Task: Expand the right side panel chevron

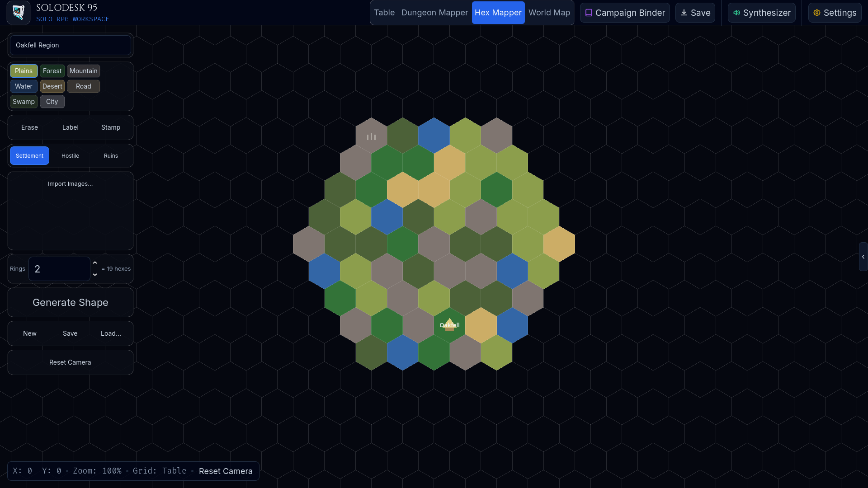Action: click(863, 257)
